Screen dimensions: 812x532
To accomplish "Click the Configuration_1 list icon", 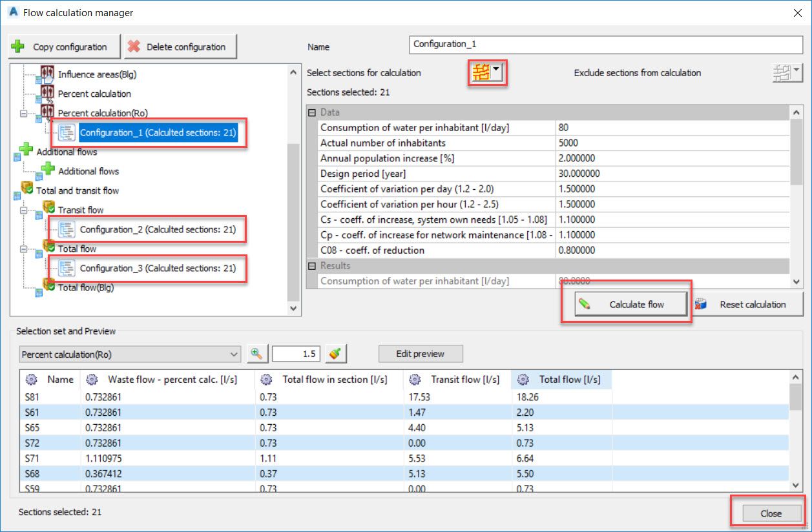I will 67,132.
